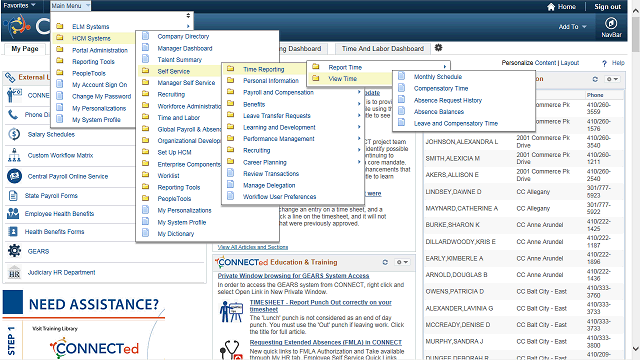
Task: Click the Custom Workflow Matrix icon
Action: tap(14, 155)
